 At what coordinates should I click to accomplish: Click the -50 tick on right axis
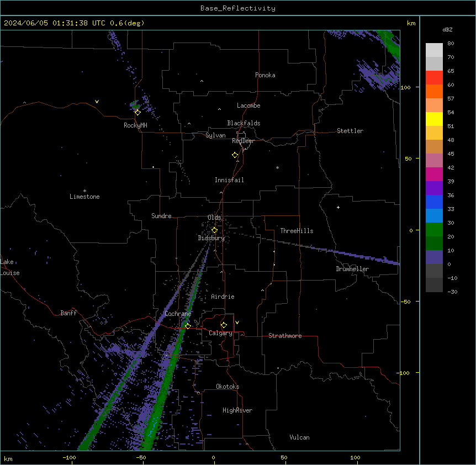click(406, 302)
